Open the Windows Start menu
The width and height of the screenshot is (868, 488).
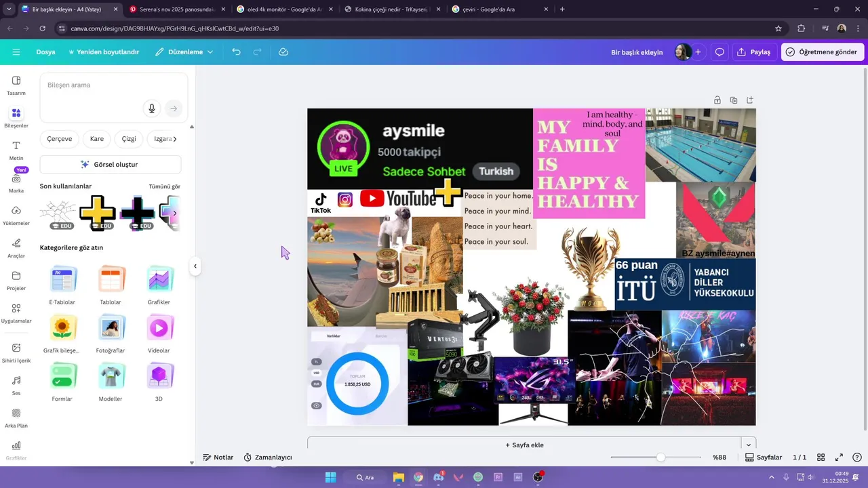[x=331, y=477]
